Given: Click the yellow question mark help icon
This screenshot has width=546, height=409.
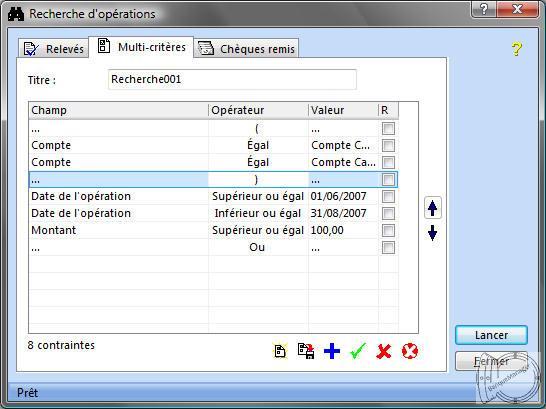Looking at the screenshot, I should 517,49.
